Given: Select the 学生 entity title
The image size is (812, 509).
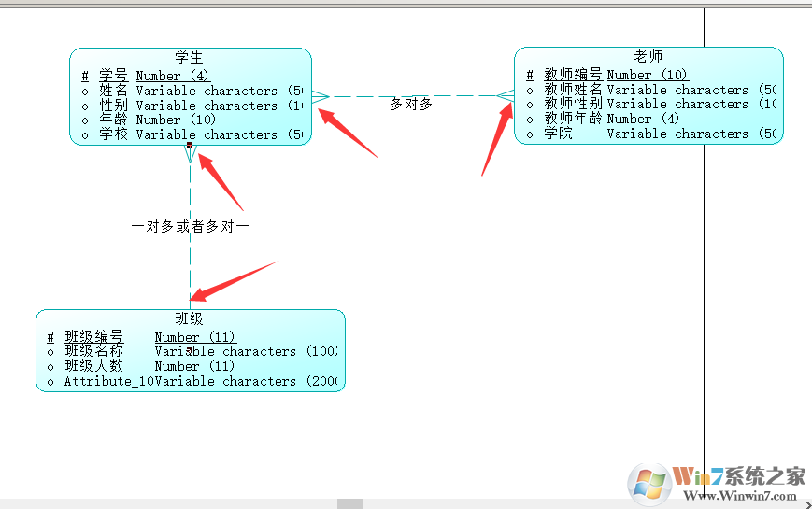Looking at the screenshot, I should point(189,57).
